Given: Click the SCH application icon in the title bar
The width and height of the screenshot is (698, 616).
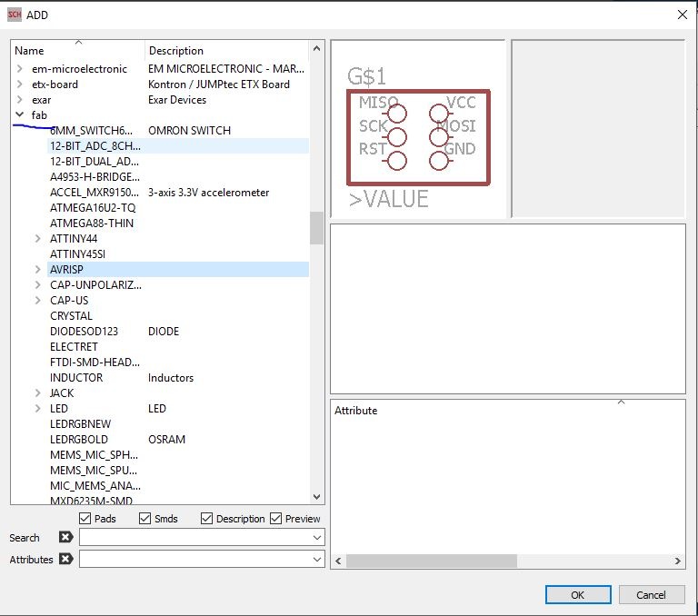Looking at the screenshot, I should 15,15.
